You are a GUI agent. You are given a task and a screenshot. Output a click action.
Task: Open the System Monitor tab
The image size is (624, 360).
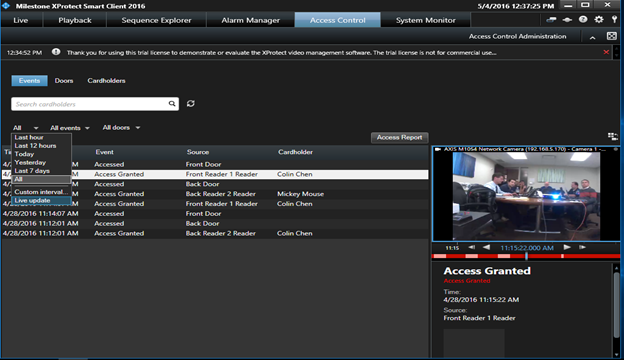pyautogui.click(x=425, y=20)
